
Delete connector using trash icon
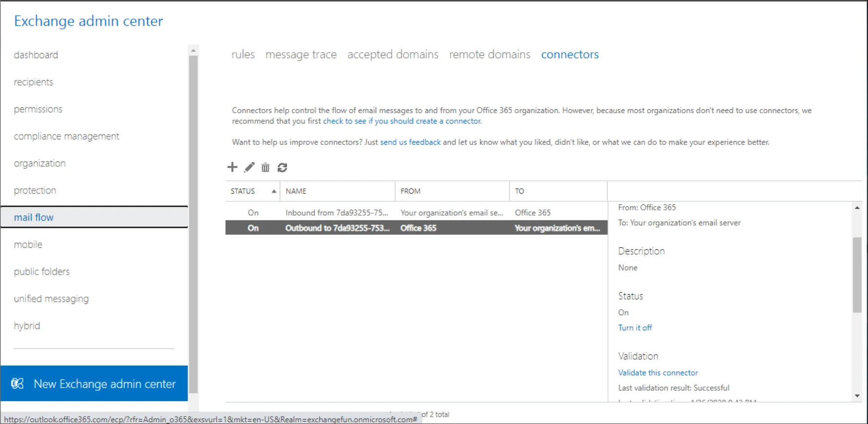click(x=265, y=168)
